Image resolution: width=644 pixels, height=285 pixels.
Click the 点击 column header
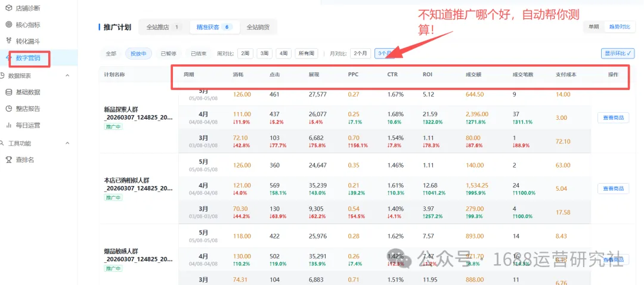pyautogui.click(x=275, y=75)
